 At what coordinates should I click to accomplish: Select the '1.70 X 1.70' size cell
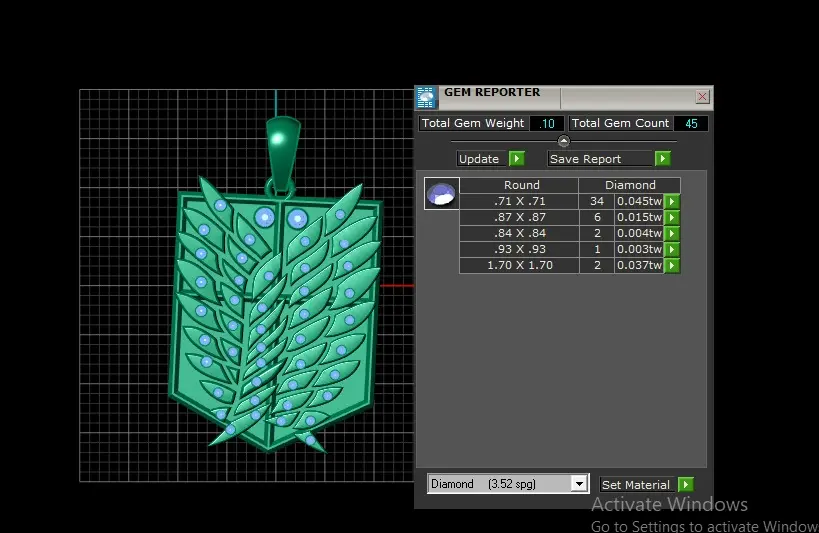(519, 265)
